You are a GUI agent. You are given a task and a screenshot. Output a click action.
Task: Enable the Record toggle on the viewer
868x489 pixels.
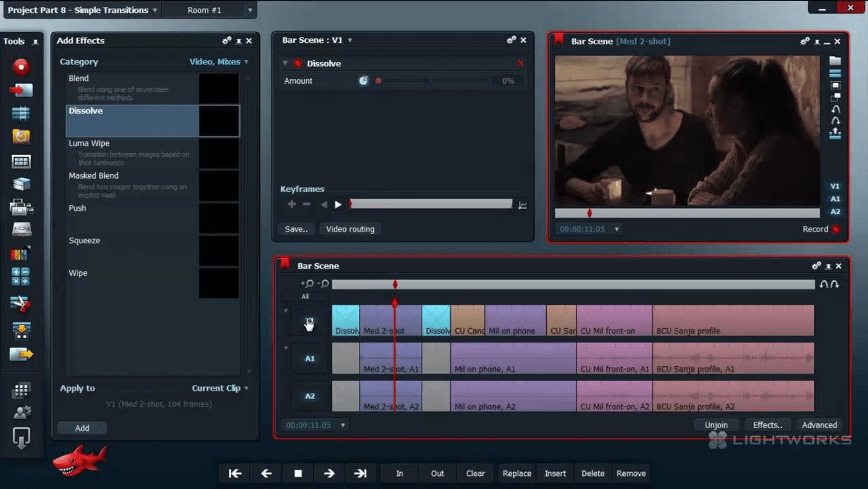pyautogui.click(x=836, y=228)
